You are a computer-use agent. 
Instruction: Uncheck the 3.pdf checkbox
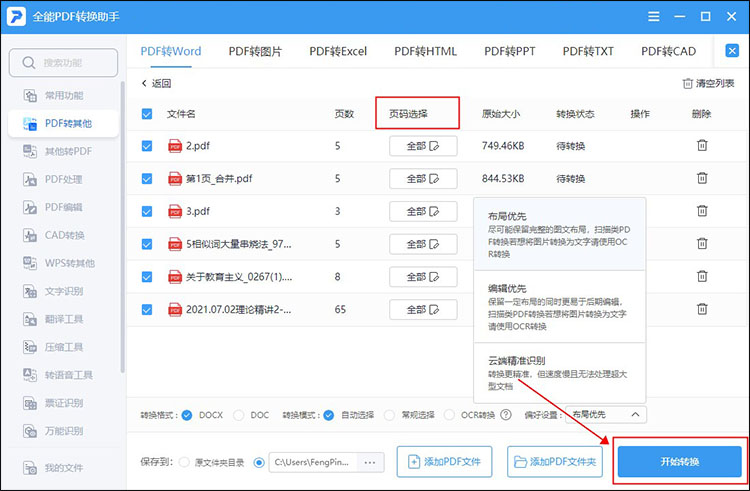coord(147,211)
